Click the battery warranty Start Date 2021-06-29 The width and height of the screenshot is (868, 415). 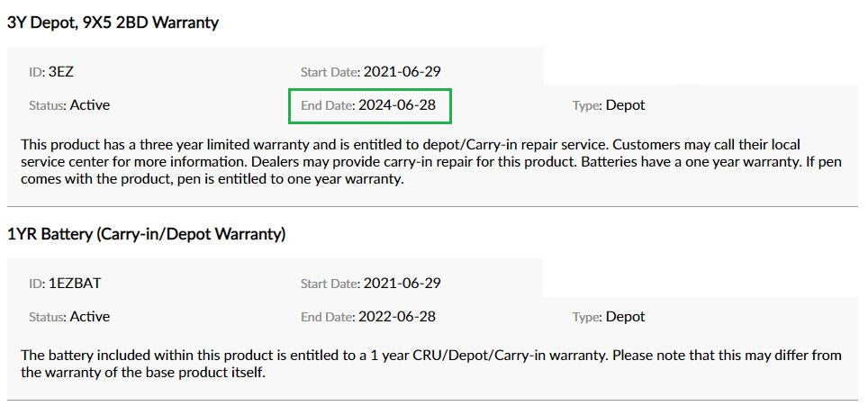pyautogui.click(x=402, y=284)
